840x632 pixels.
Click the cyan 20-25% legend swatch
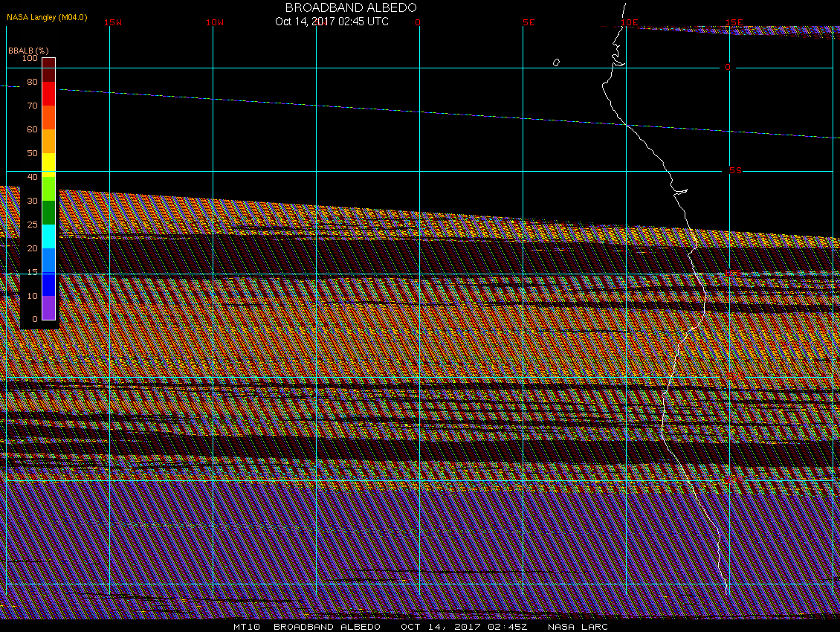pyautogui.click(x=48, y=236)
